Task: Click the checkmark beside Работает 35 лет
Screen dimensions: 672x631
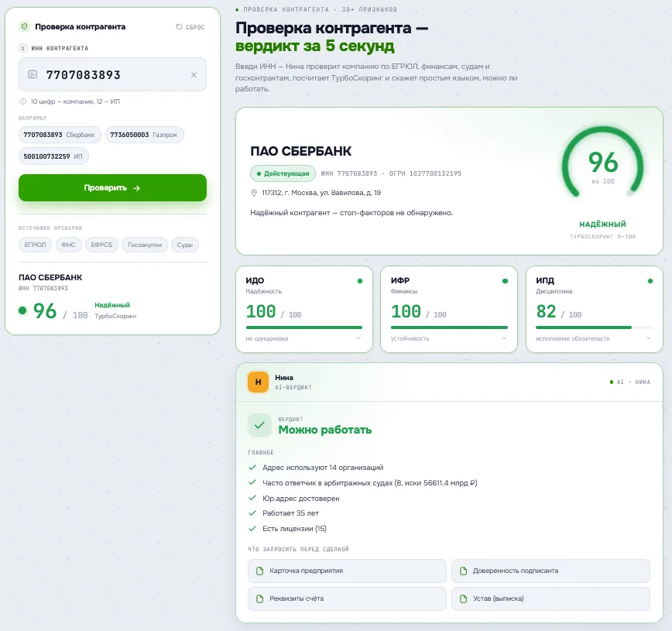Action: tap(252, 513)
